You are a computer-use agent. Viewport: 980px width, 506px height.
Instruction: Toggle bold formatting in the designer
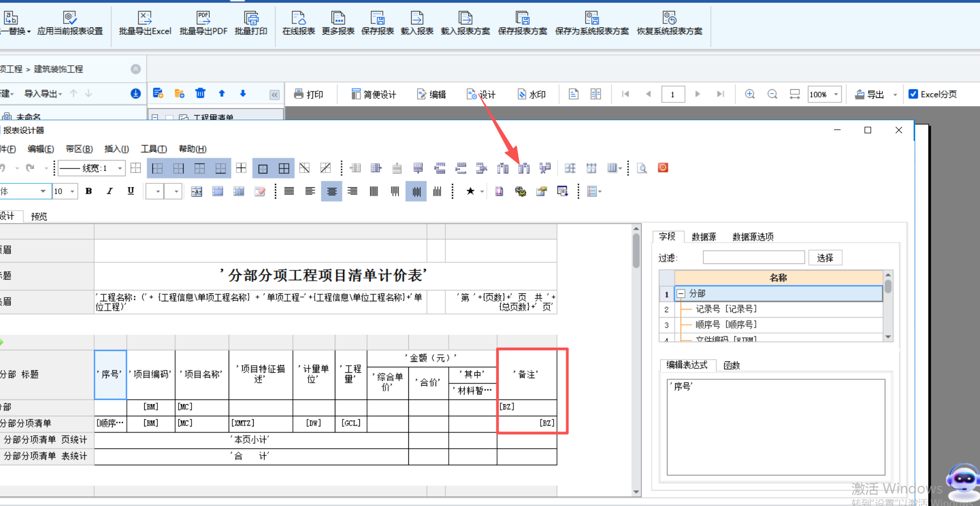(88, 191)
